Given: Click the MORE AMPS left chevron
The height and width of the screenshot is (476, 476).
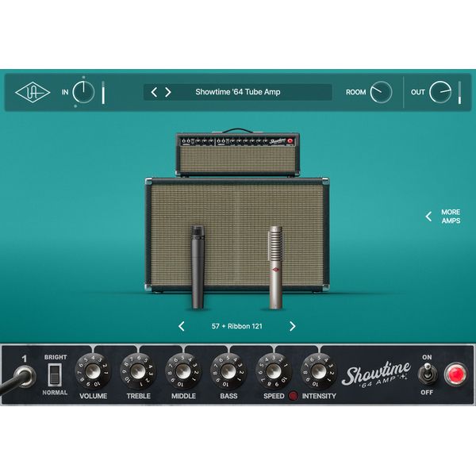Looking at the screenshot, I should point(428,217).
